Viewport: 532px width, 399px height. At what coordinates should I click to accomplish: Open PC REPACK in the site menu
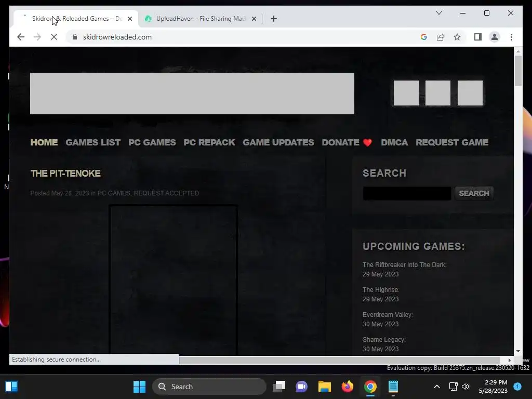tap(209, 142)
